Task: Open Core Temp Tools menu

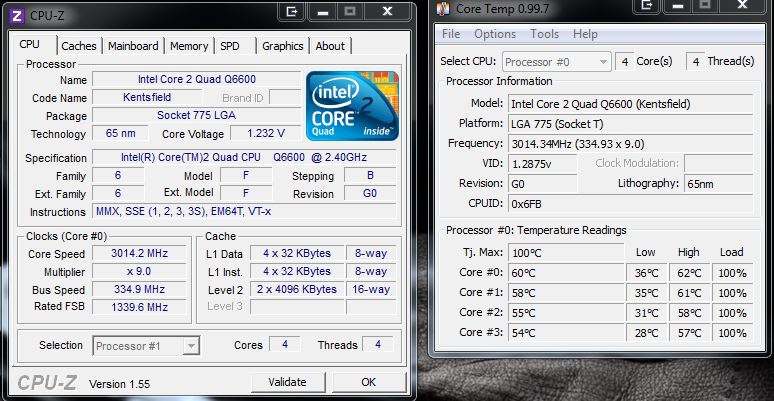Action: coord(544,34)
